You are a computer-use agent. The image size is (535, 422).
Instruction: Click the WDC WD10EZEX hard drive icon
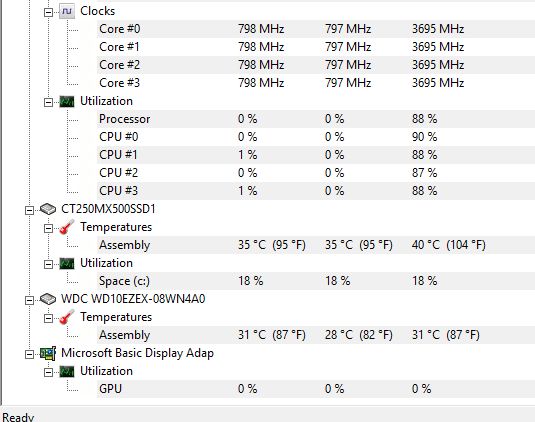(48, 299)
